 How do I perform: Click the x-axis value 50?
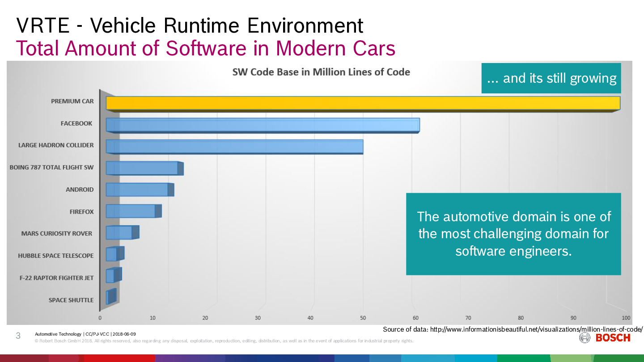point(363,318)
